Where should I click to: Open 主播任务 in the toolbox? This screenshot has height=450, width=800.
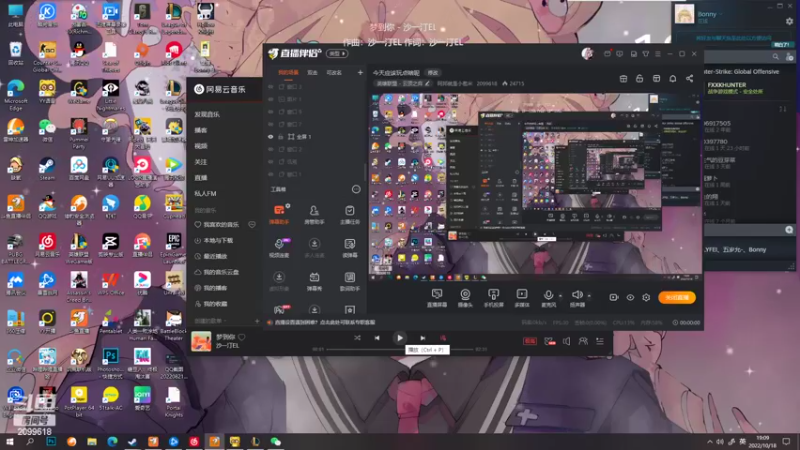349,214
